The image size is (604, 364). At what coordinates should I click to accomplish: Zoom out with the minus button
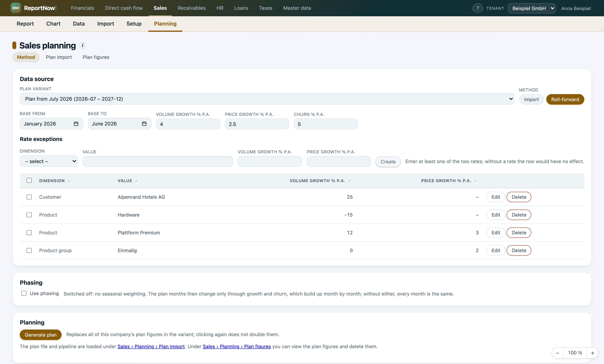click(557, 353)
